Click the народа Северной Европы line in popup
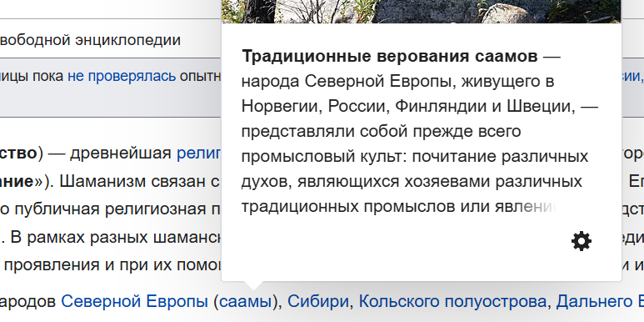The height and width of the screenshot is (322, 644). click(398, 82)
